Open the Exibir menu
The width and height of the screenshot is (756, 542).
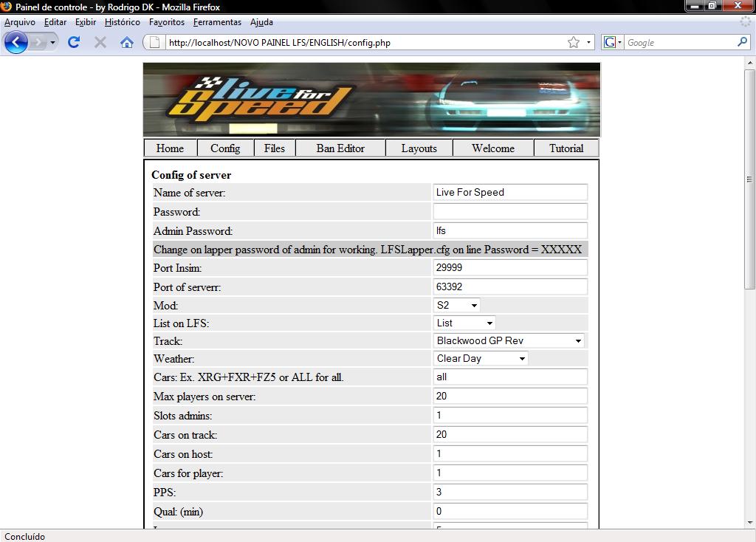[x=86, y=22]
